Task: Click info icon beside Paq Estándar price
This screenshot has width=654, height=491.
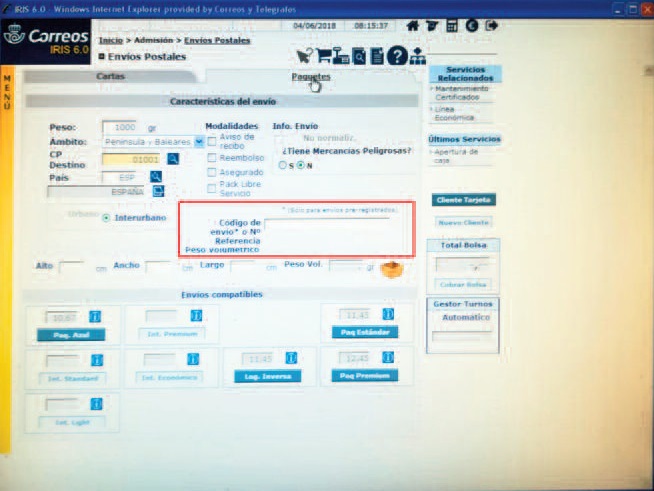Action: click(x=390, y=316)
